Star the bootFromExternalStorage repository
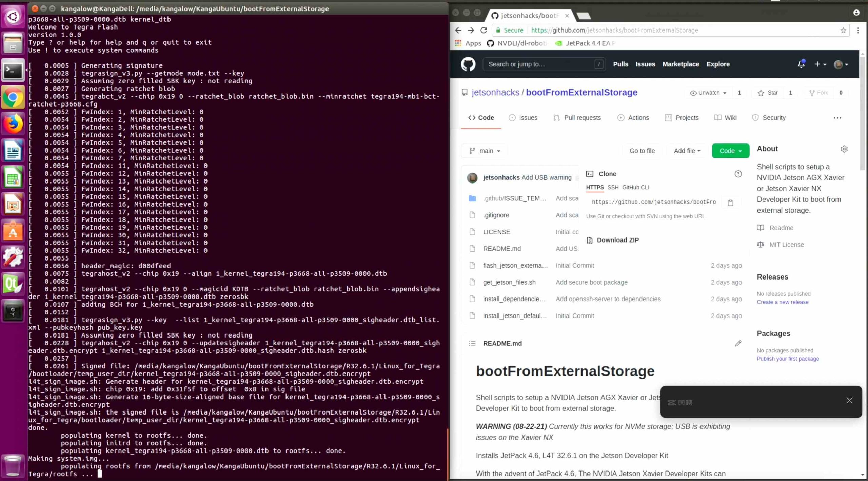The image size is (868, 481). click(x=768, y=92)
